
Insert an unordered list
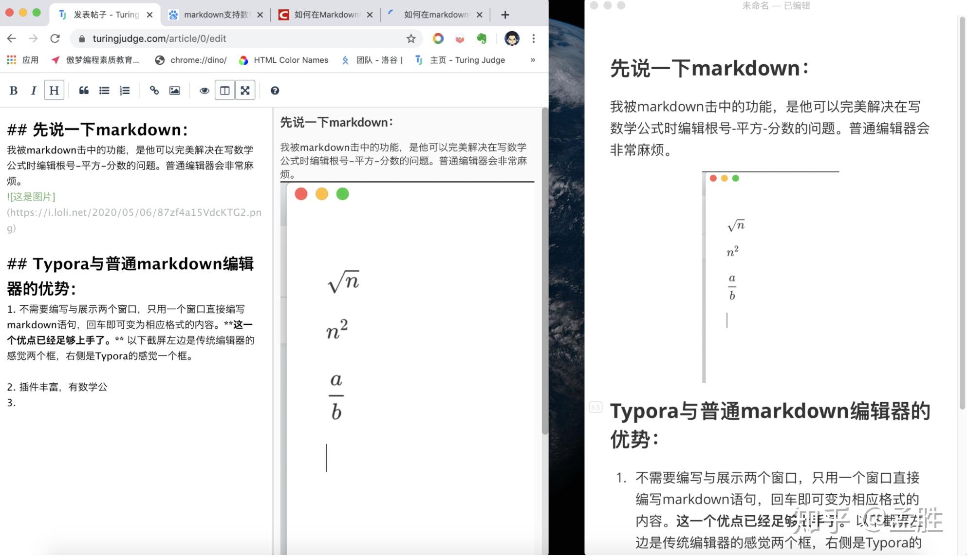click(104, 90)
